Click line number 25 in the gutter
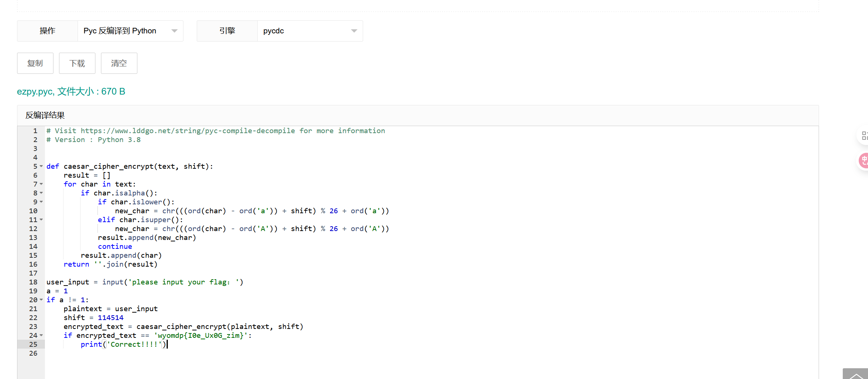The width and height of the screenshot is (868, 379). click(33, 345)
